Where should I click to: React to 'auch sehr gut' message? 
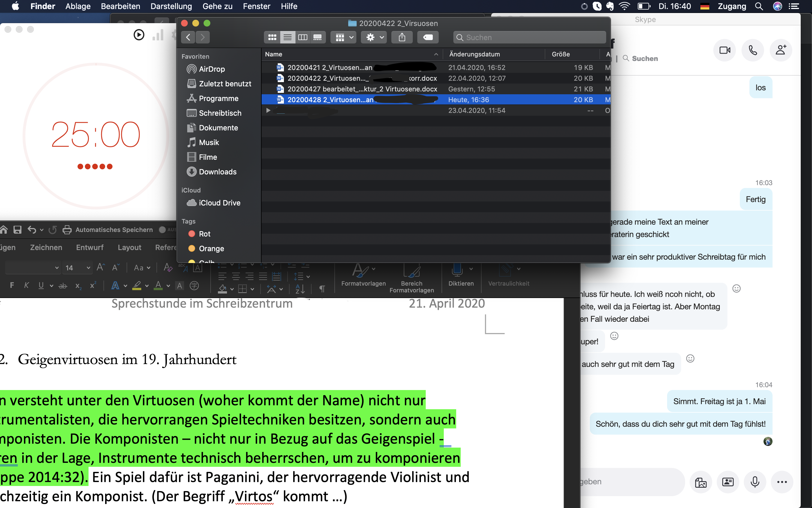[690, 358]
